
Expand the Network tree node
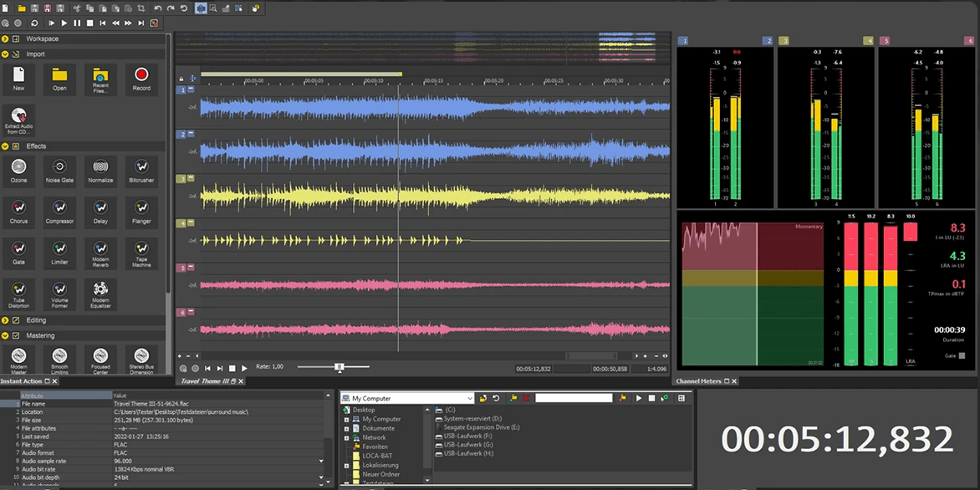pos(346,438)
